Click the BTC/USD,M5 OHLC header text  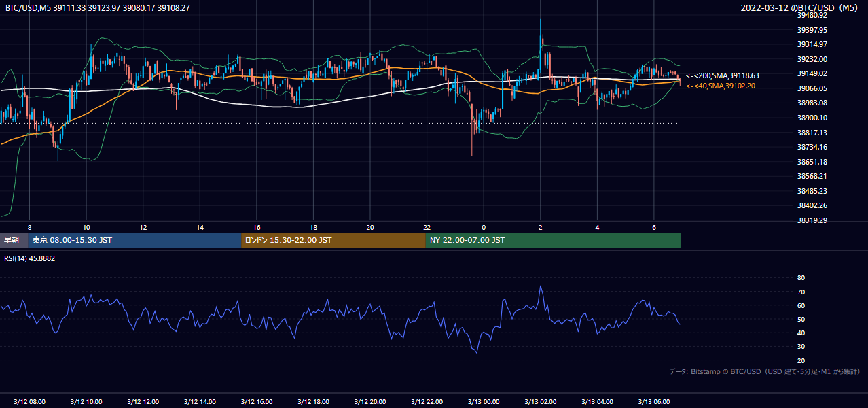[98, 8]
